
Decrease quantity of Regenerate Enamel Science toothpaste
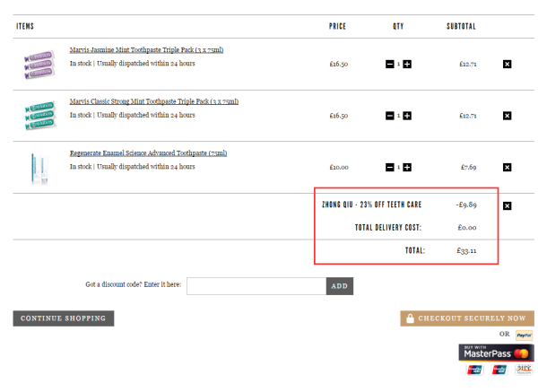(390, 167)
